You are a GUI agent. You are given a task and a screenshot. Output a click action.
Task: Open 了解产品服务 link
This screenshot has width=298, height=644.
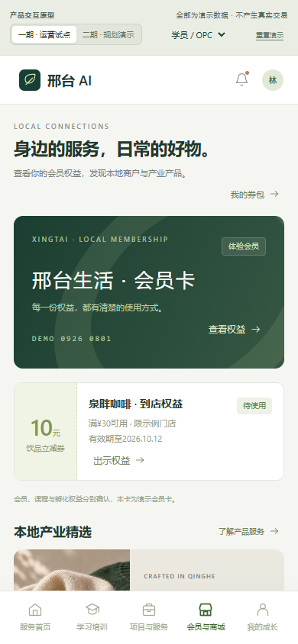(x=248, y=532)
